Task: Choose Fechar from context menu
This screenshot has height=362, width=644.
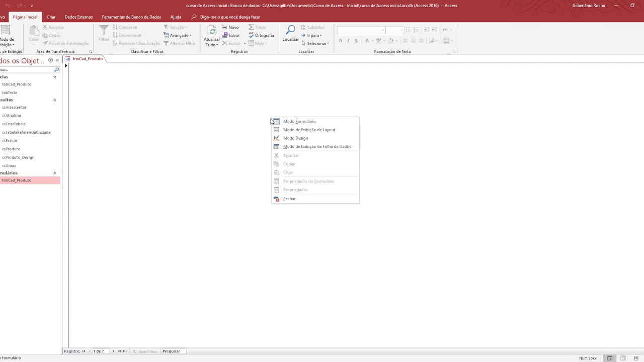Action: [x=315, y=199]
